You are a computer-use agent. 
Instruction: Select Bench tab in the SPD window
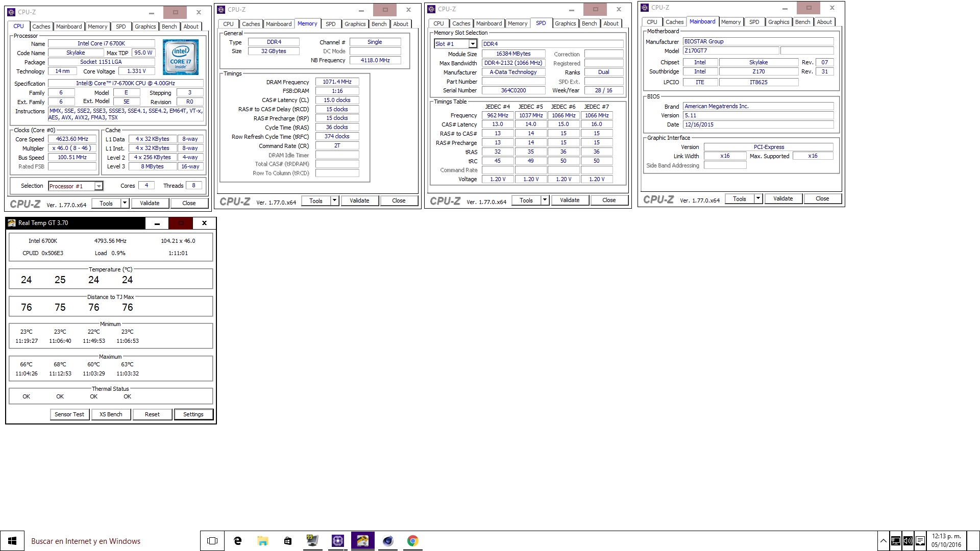click(x=590, y=23)
